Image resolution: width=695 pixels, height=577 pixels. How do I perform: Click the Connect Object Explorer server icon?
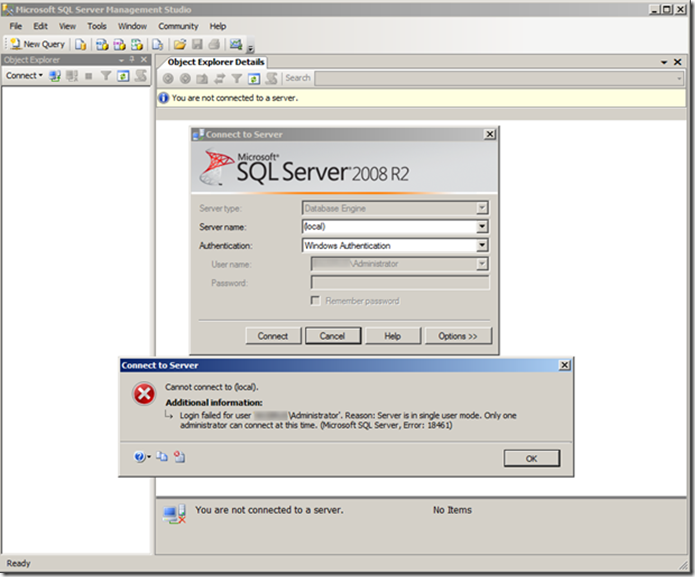point(55,76)
